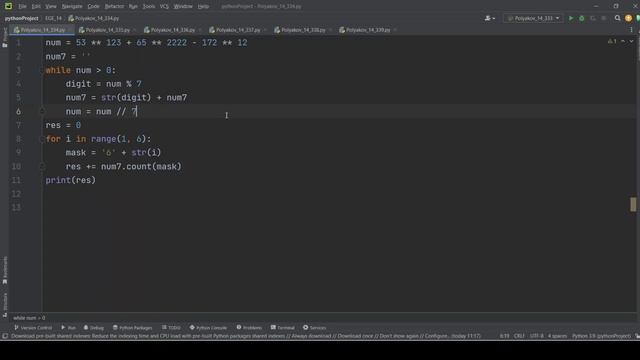Image resolution: width=640 pixels, height=360 pixels.
Task: Open the Help menu
Action: pos(203,6)
